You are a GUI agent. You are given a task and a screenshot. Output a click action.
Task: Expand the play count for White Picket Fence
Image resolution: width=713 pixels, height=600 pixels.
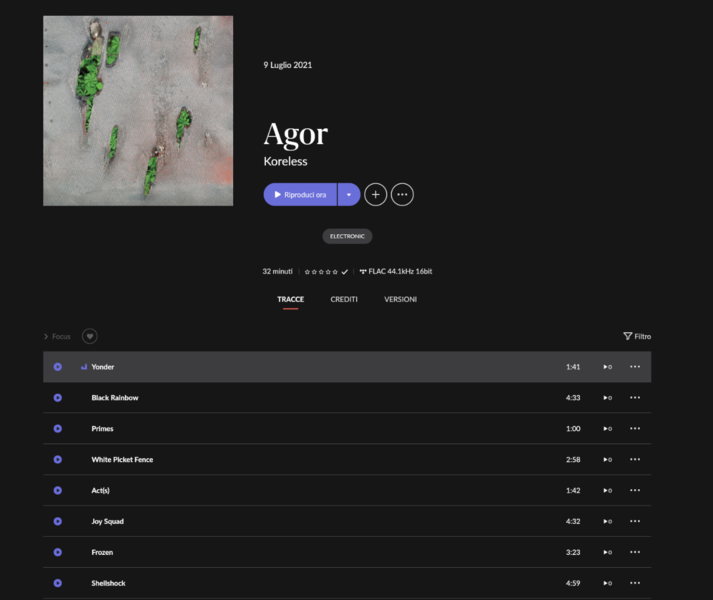pos(607,460)
